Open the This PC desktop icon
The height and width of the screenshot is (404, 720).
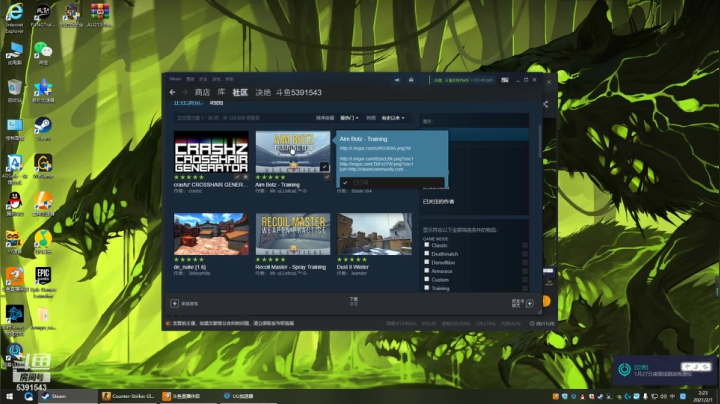[15, 53]
